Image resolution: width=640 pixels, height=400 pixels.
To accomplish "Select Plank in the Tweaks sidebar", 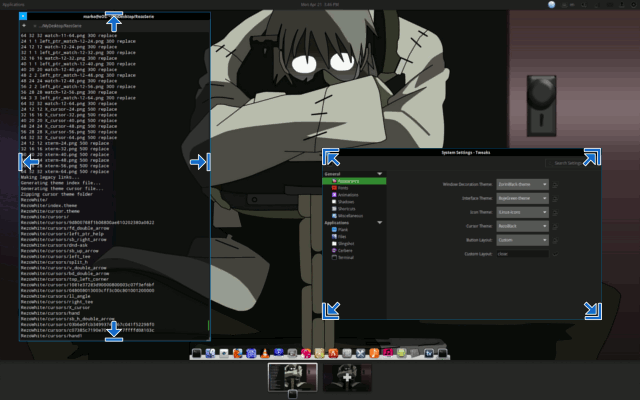I will (354, 230).
